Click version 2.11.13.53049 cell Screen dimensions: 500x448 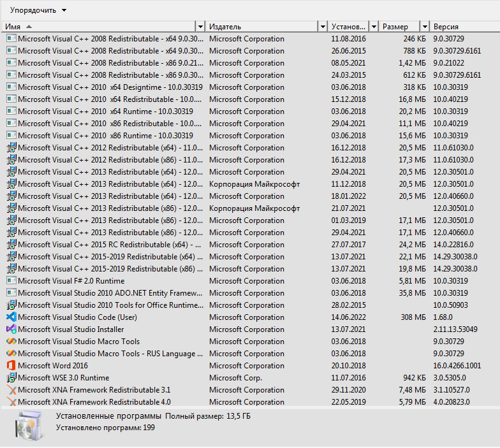coord(455,329)
